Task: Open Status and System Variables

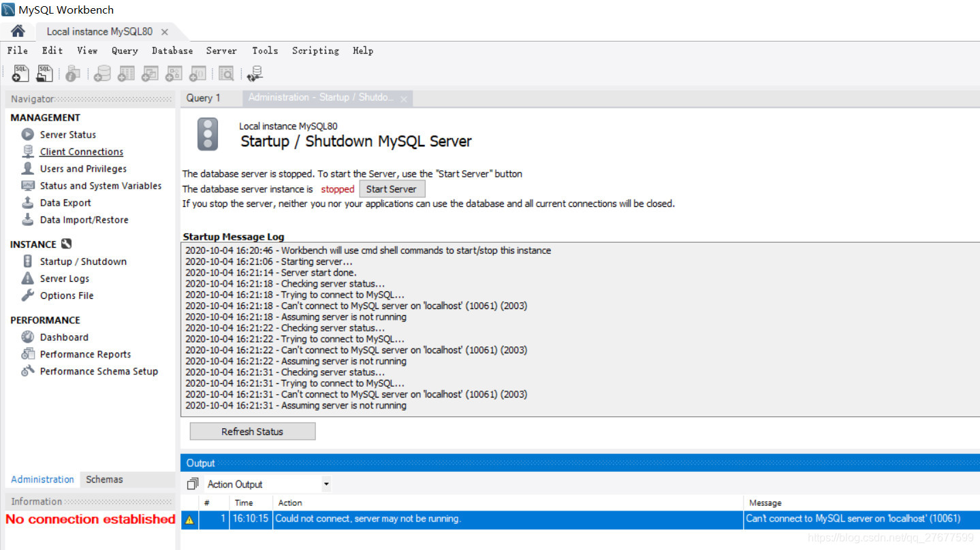Action: [x=101, y=186]
